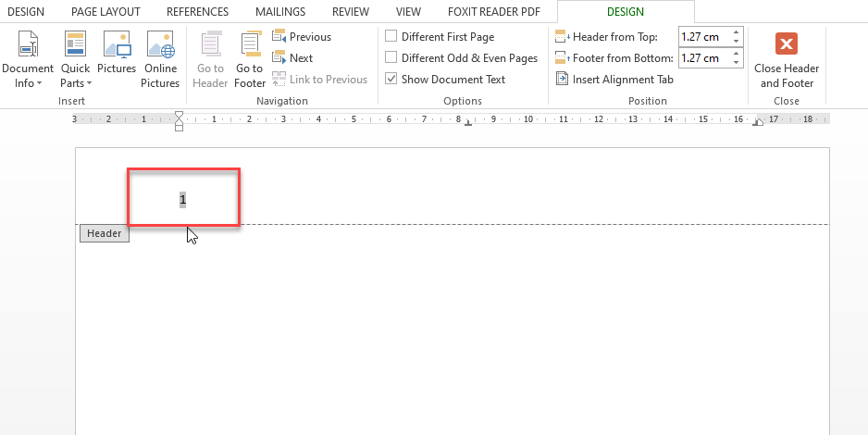Open the Foxit Reader PDF tab

[x=494, y=12]
